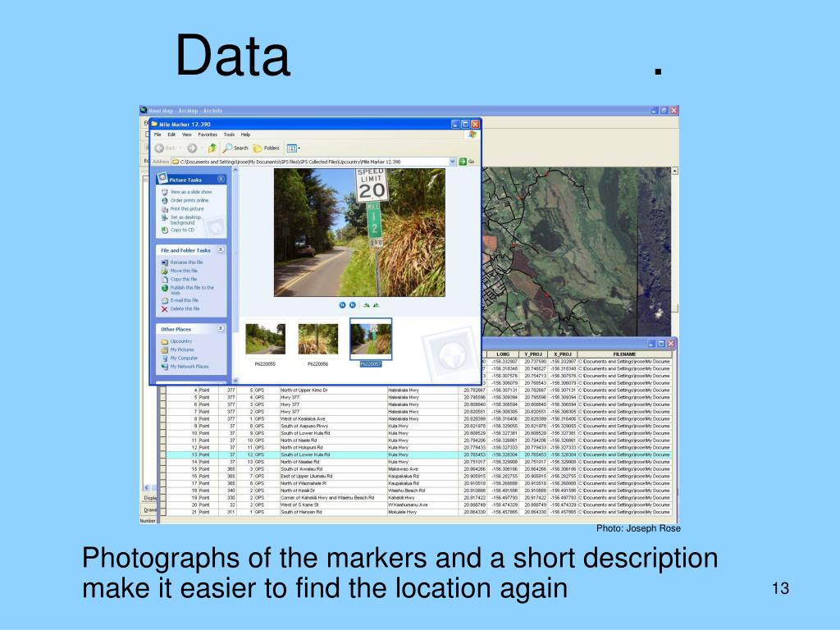Open the Views button dropdown
Image resolution: width=840 pixels, height=630 pixels.
(x=293, y=148)
